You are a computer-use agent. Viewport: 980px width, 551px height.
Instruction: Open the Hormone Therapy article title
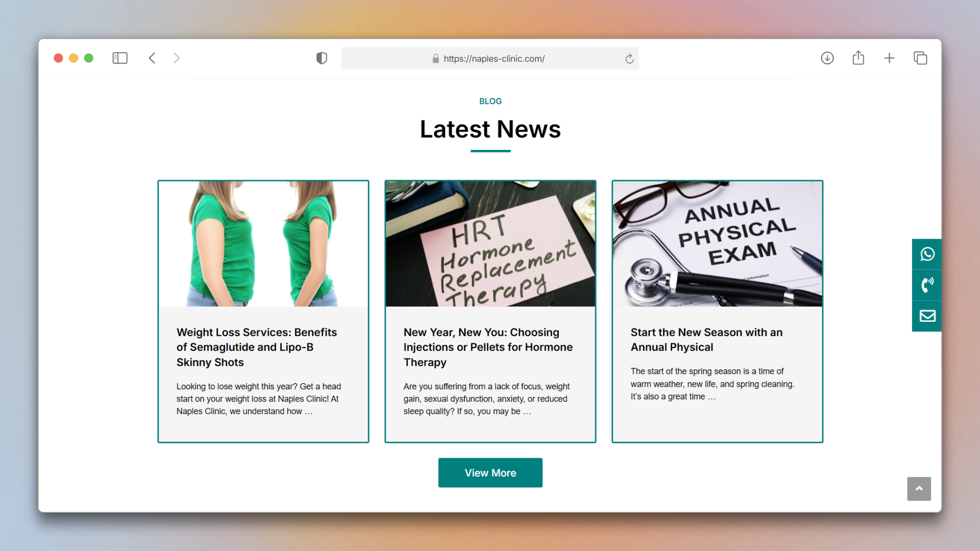pyautogui.click(x=488, y=347)
